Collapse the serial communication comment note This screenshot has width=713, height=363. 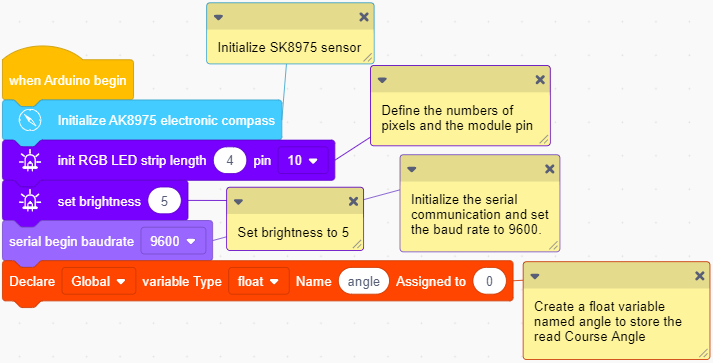[x=412, y=169]
